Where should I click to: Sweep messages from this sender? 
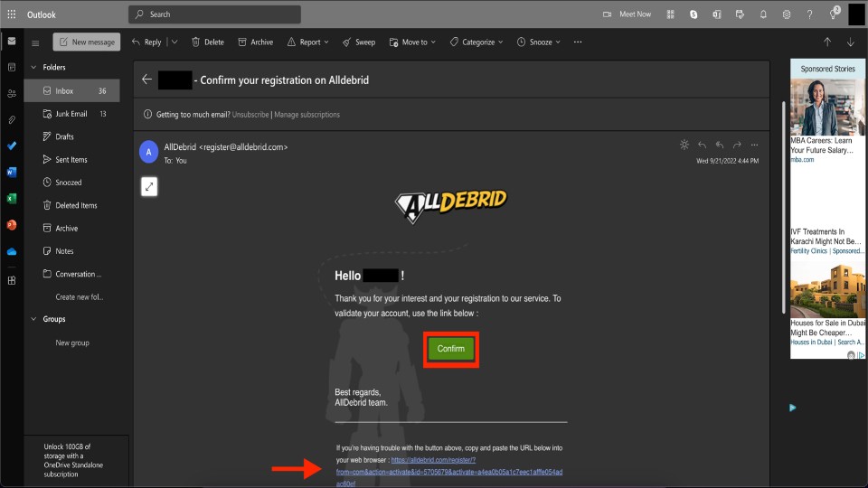click(359, 42)
